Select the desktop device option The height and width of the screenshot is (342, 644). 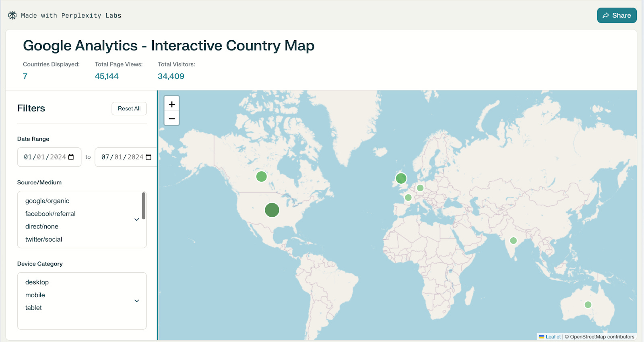pyautogui.click(x=37, y=282)
